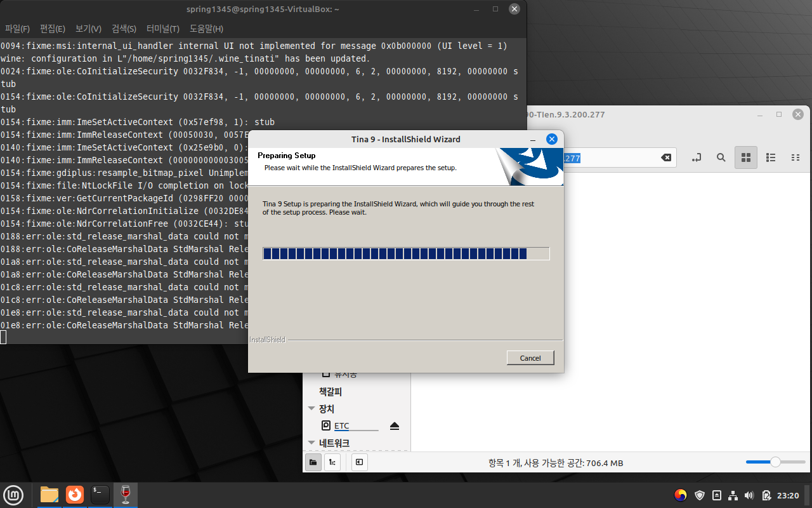Clear the file manager location field
812x508 pixels.
(x=666, y=157)
